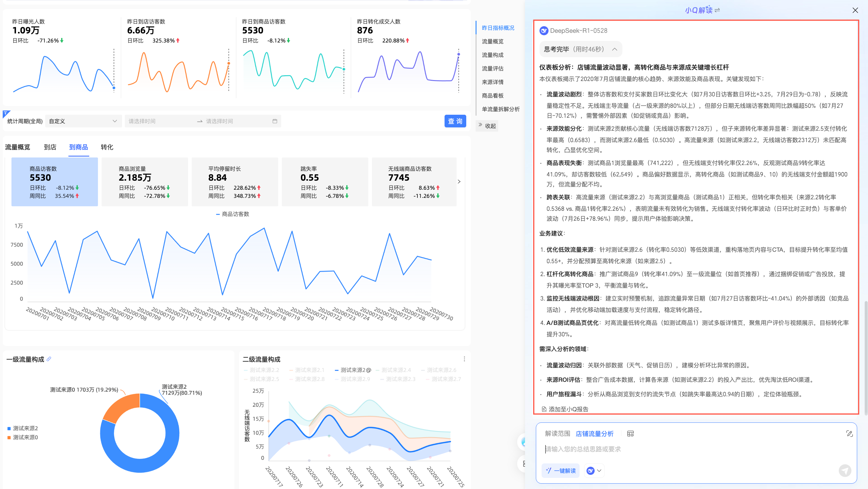Click the 昨日转化成交人数 KPI value 876

point(365,30)
